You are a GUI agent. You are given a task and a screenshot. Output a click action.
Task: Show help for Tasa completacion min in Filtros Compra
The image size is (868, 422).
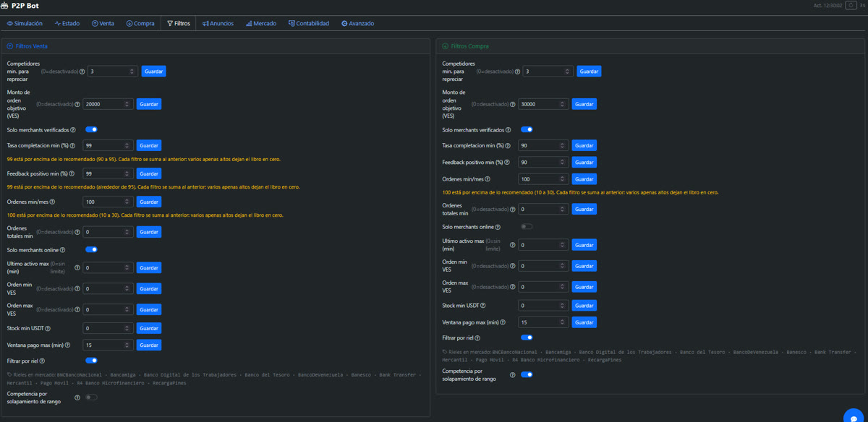coord(509,146)
